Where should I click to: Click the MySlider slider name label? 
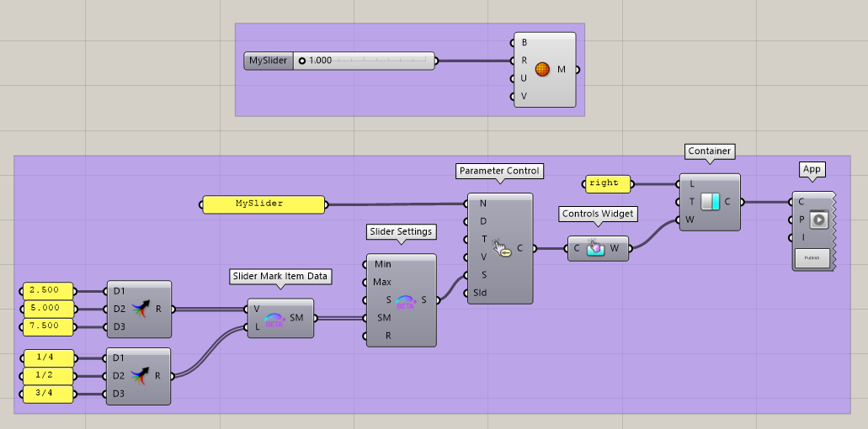pos(269,61)
